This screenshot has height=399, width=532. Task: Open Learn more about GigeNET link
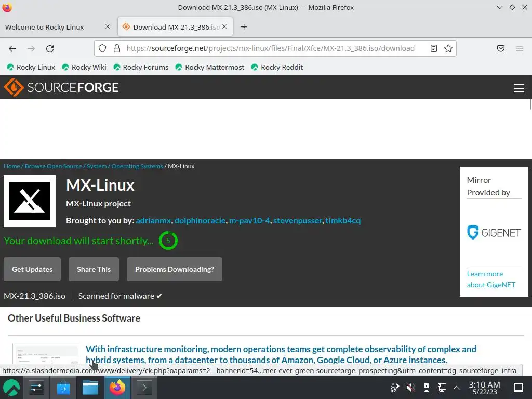click(x=491, y=279)
